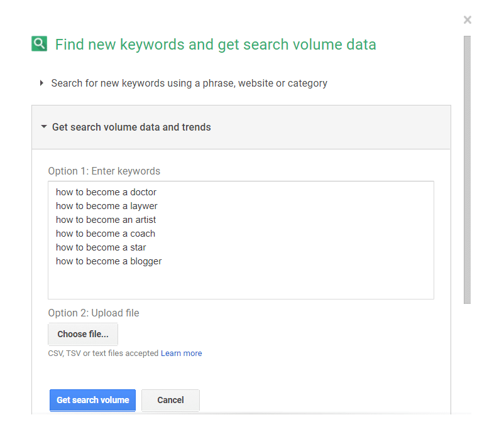Click the down arrow next to 'Get search volume data'
The image size is (504, 437).
pyautogui.click(x=43, y=126)
